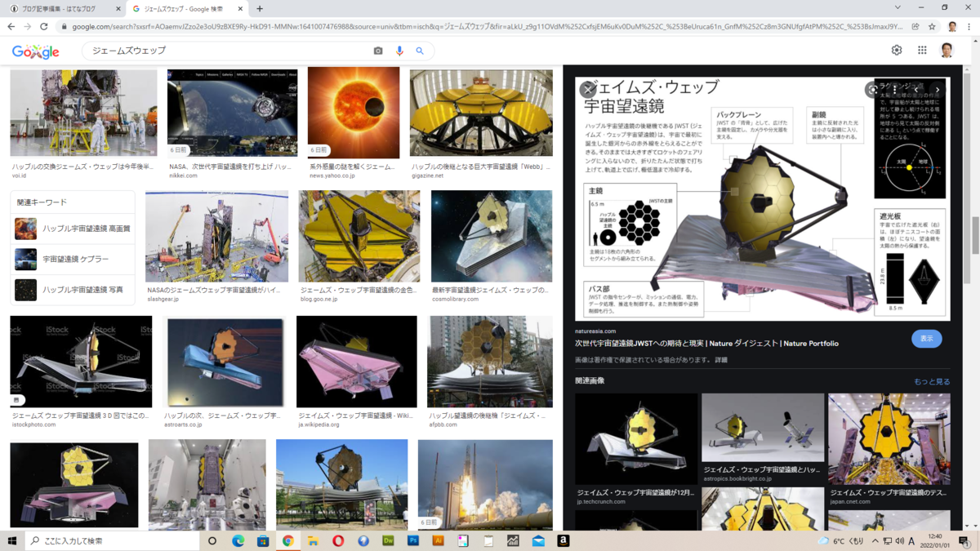Open the astroarts.co.jp telescope thumbnail
This screenshot has width=980, height=551.
[x=224, y=362]
